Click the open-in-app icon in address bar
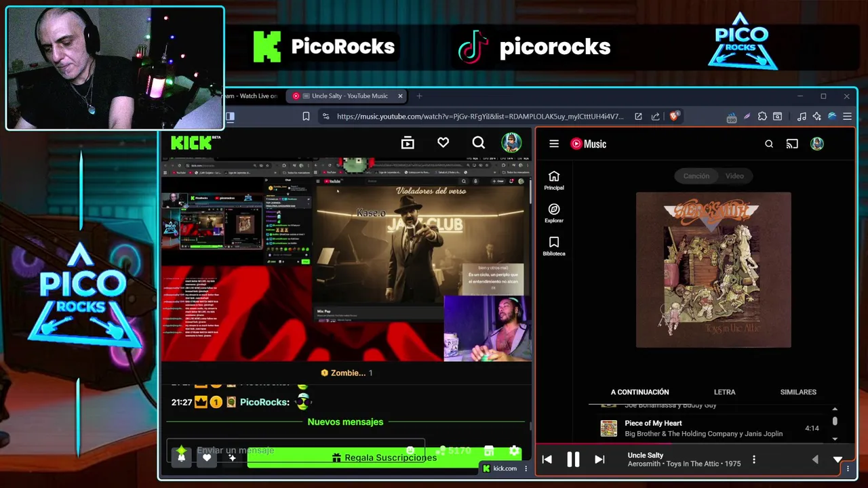 coord(638,117)
